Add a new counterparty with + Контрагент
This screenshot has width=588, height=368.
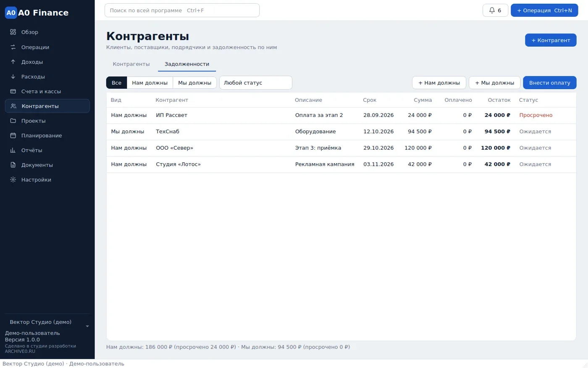click(551, 40)
